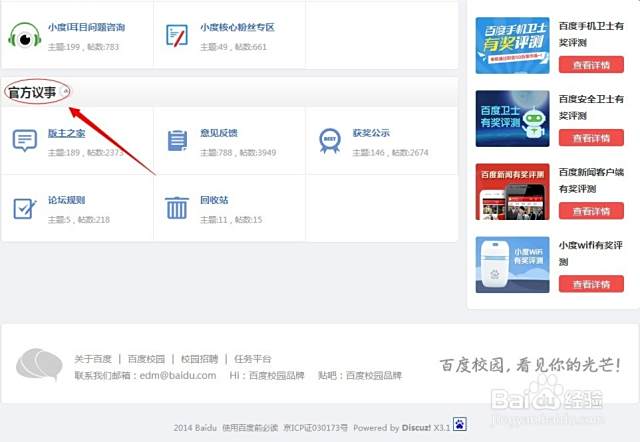Open the 百度校园 footer link
This screenshot has width=640, height=442.
(x=147, y=359)
